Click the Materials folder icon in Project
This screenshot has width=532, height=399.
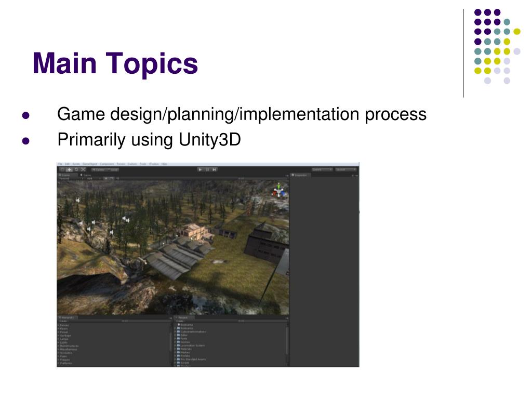(x=179, y=349)
